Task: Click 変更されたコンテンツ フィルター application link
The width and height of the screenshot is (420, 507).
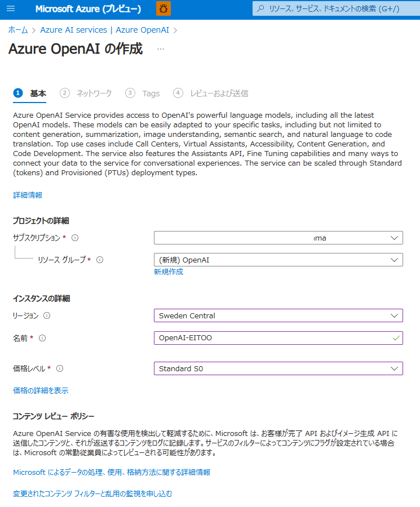Action: [92, 493]
